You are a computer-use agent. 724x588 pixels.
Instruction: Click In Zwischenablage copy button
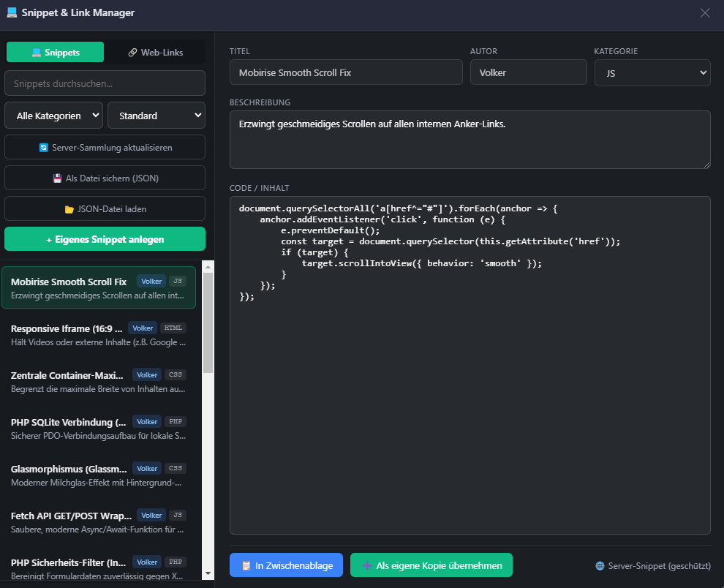[x=286, y=565]
